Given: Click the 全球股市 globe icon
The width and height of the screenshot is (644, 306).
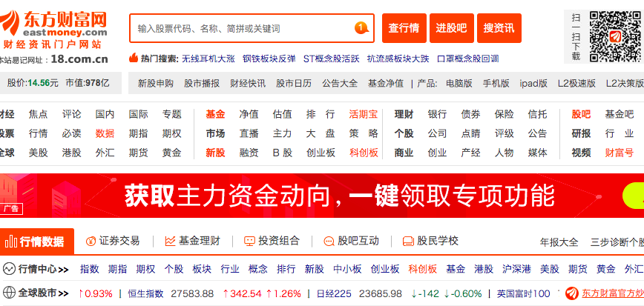Looking at the screenshot, I should 10,293.
